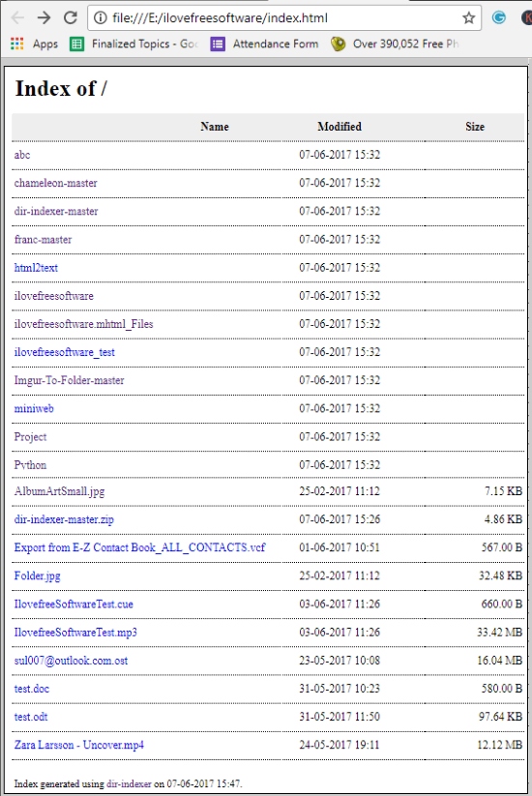Click the browser forward arrow
The image size is (532, 796).
pyautogui.click(x=44, y=18)
